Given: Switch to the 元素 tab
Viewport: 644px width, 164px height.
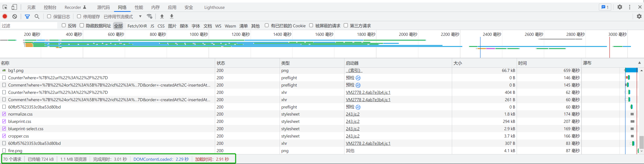Looking at the screenshot, I should [31, 7].
